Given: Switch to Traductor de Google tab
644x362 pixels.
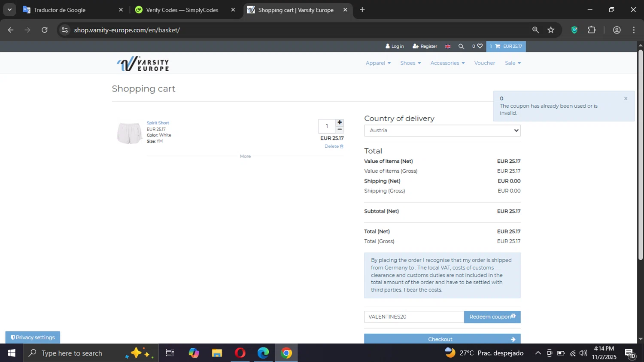Looking at the screenshot, I should coord(73,10).
